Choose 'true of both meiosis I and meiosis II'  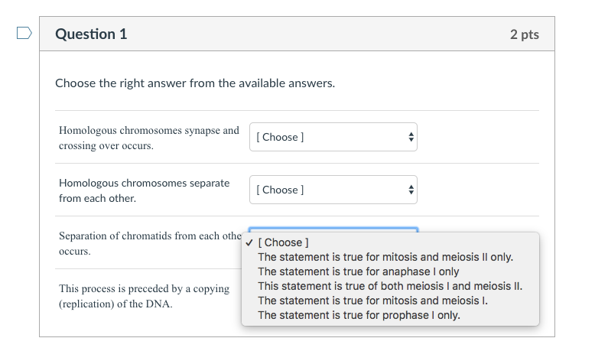coord(390,286)
